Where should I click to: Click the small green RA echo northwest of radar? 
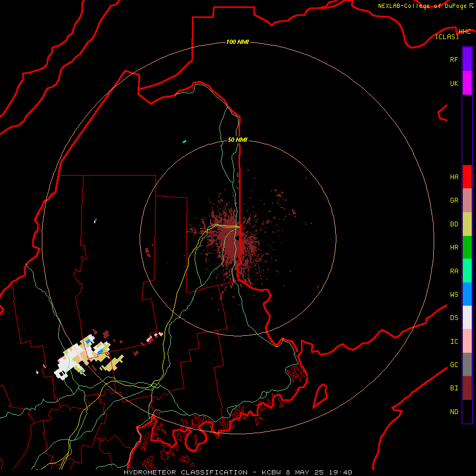184,141
